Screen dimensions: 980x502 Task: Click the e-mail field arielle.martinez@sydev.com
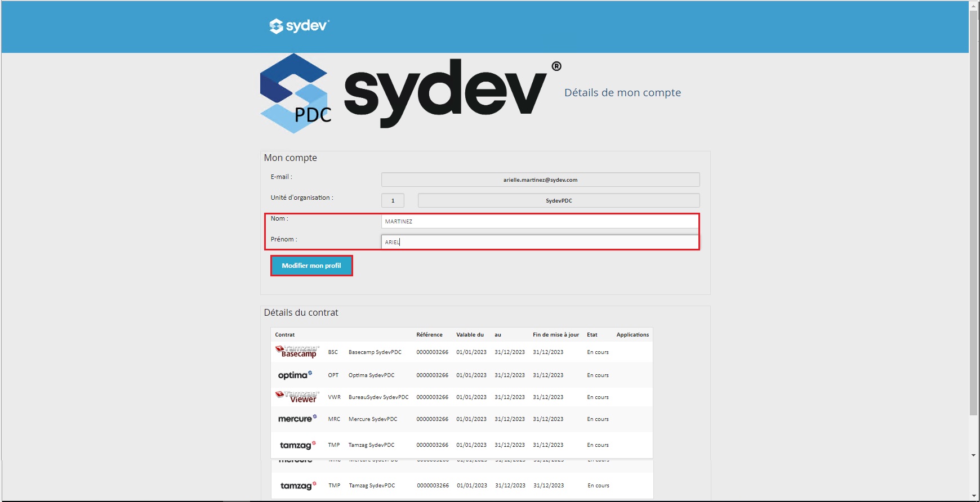click(540, 180)
